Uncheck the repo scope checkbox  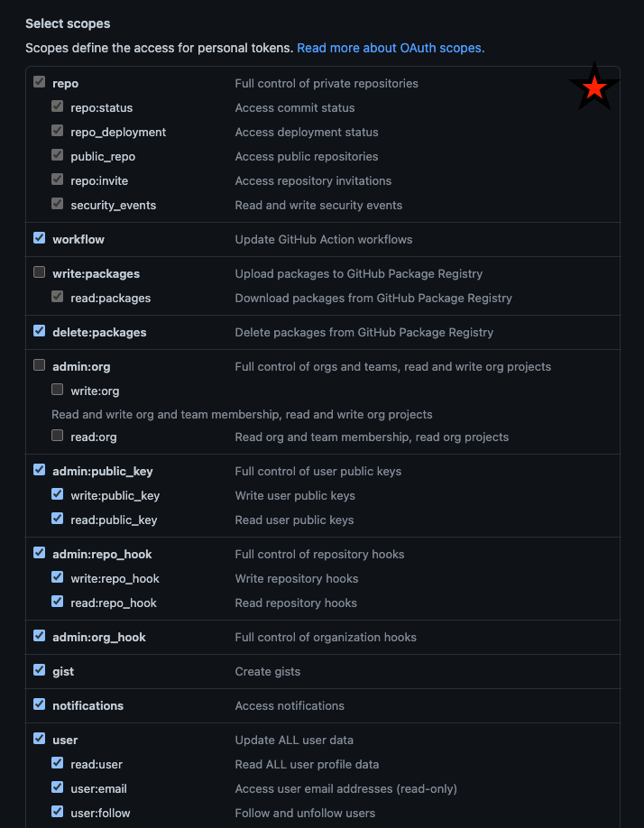[x=39, y=81]
